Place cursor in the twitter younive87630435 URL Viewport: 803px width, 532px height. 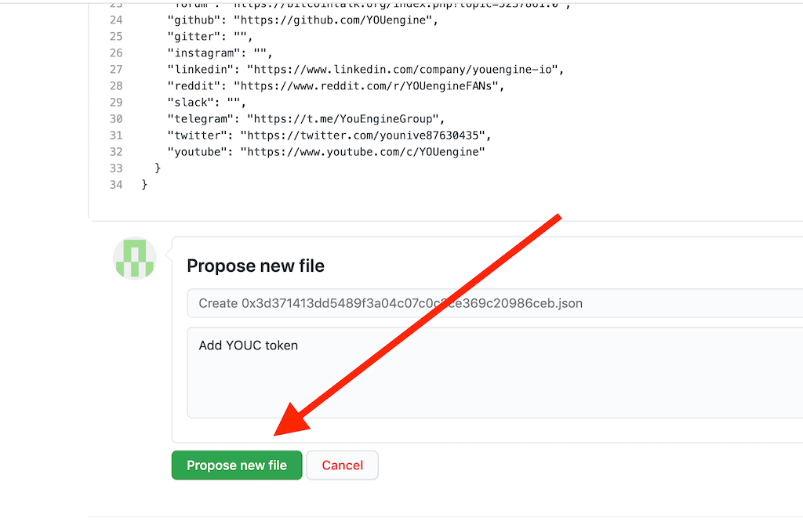(x=362, y=136)
